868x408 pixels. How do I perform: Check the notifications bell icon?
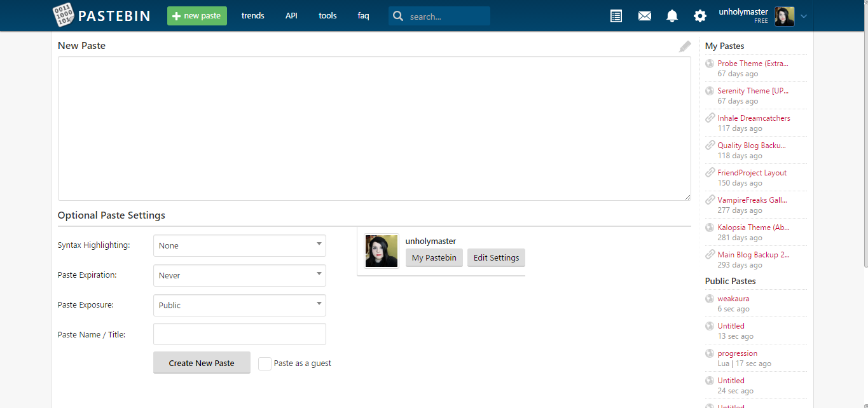(672, 16)
